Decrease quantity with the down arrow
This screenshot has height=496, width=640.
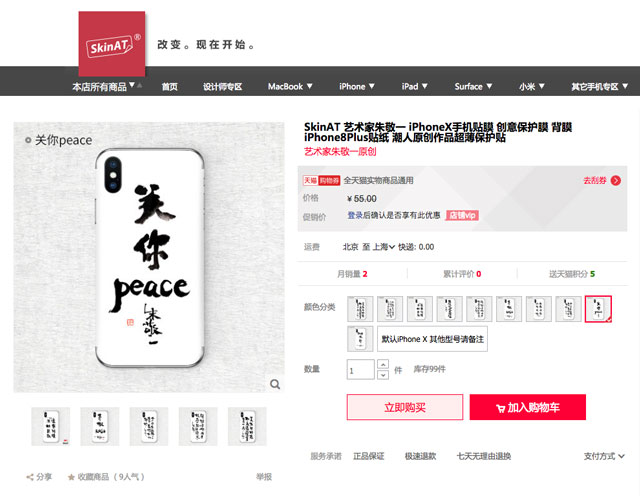pyautogui.click(x=383, y=374)
